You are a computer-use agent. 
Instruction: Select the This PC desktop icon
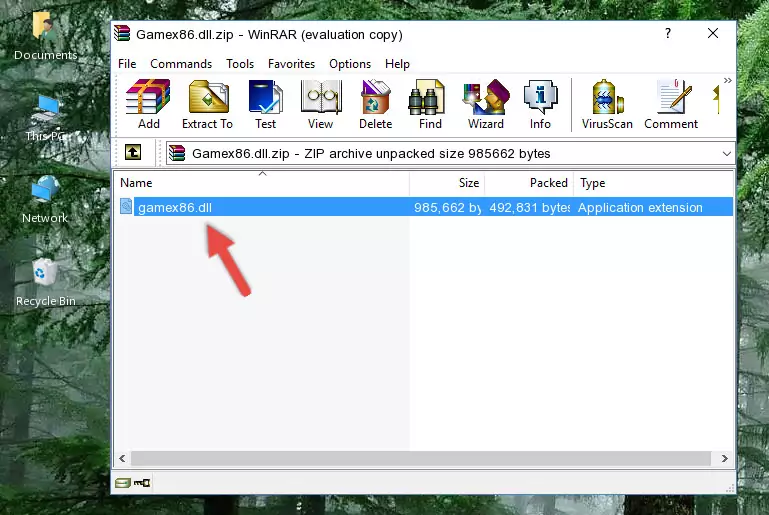tap(45, 119)
